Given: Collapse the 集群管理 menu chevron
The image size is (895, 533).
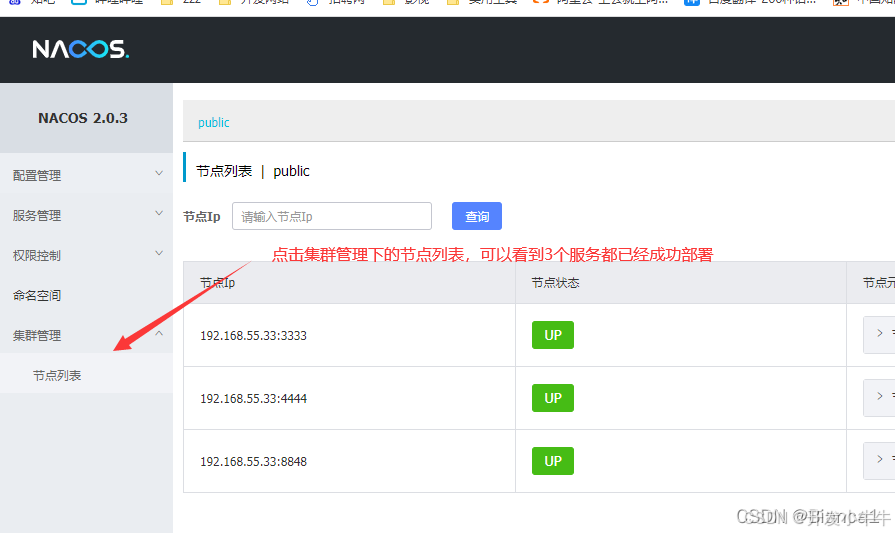Looking at the screenshot, I should click(x=159, y=333).
